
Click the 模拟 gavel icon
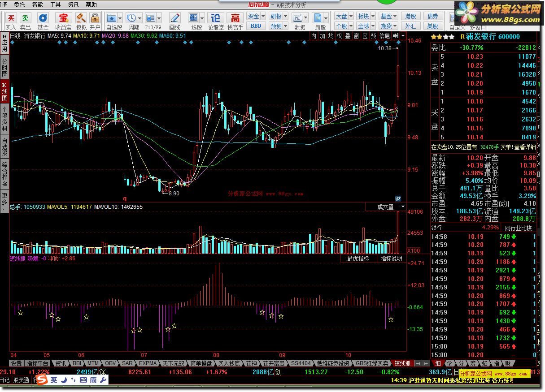pyautogui.click(x=81, y=18)
